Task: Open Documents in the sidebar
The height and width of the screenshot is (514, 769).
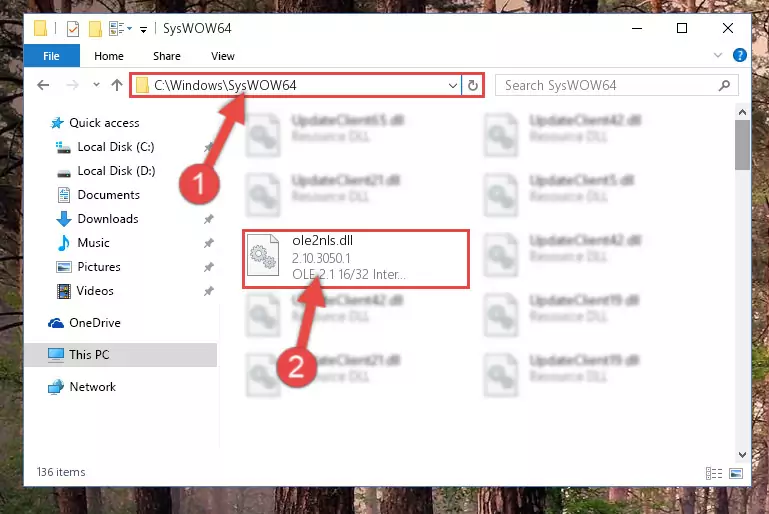Action: (108, 195)
